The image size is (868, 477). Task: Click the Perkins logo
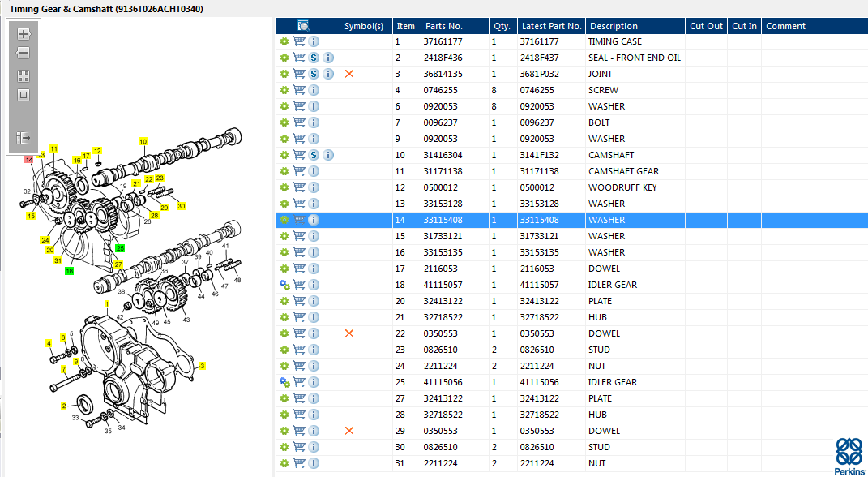(849, 454)
